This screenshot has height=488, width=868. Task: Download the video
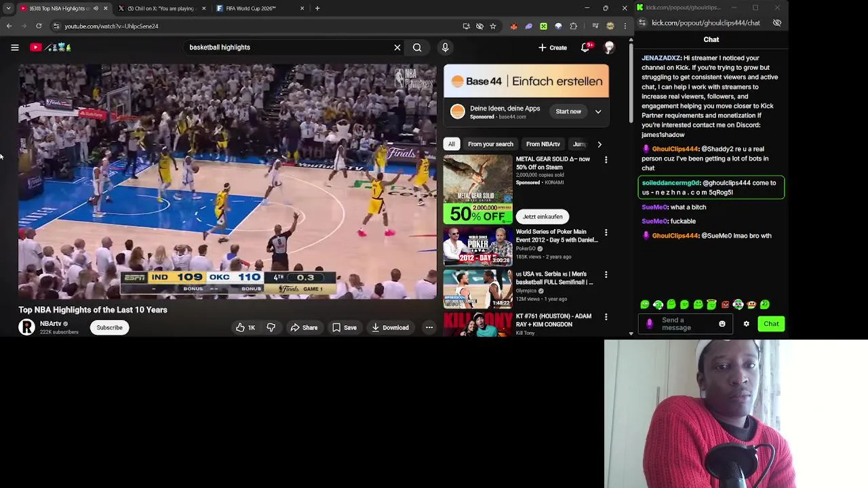pos(390,327)
